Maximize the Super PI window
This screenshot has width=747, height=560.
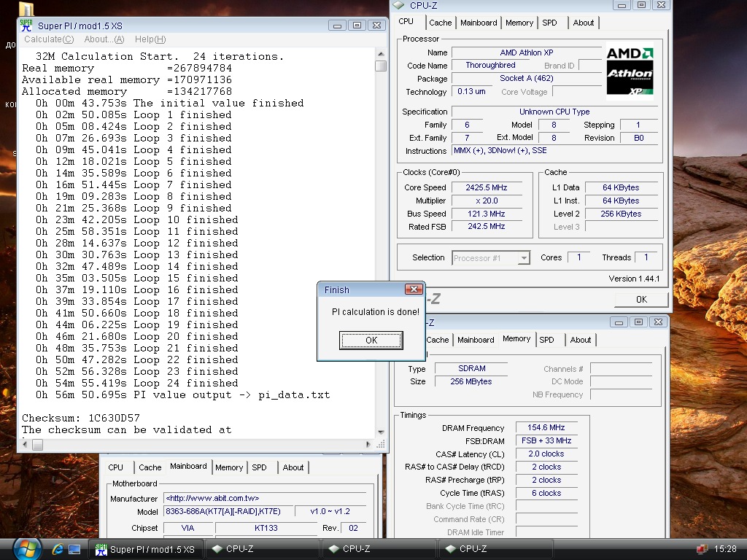357,26
